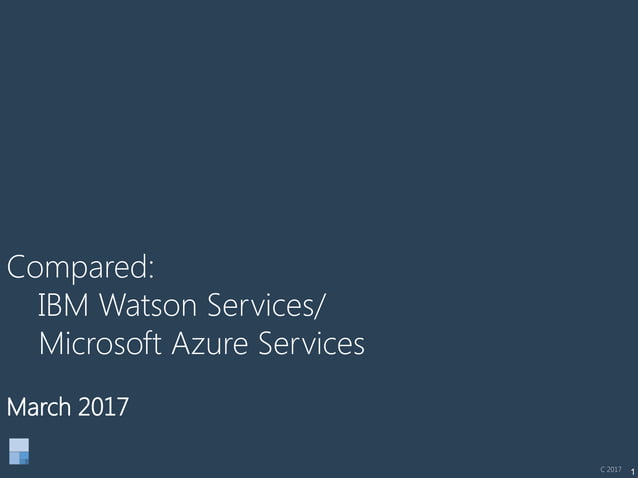Image resolution: width=638 pixels, height=478 pixels.
Task: Click the colon after Compared
Action: point(151,270)
